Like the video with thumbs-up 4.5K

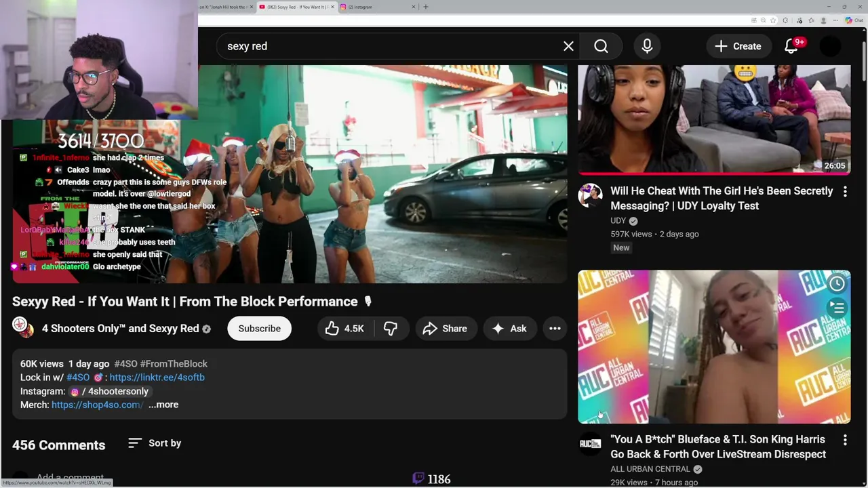coord(344,328)
